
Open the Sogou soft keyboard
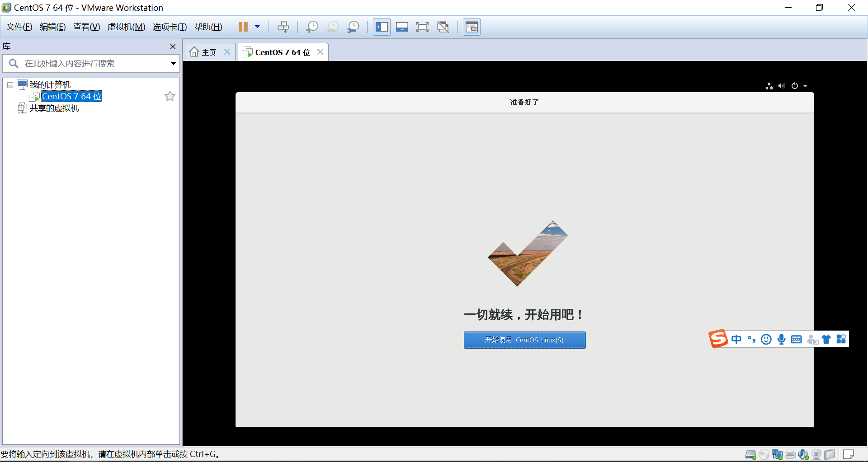tap(797, 339)
